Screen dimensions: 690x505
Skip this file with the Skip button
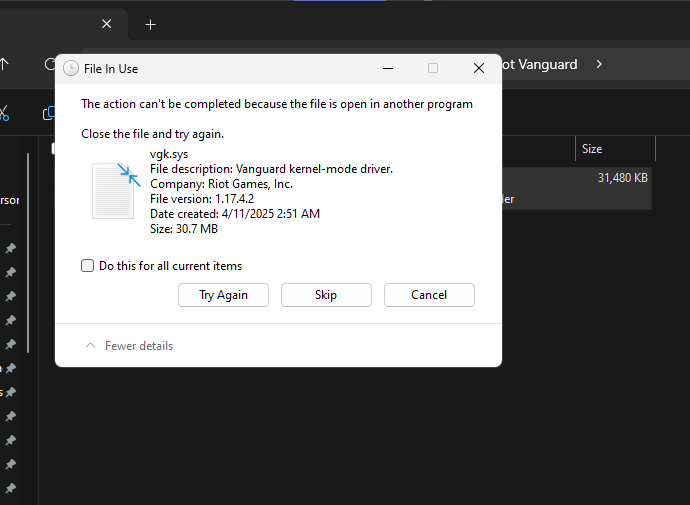[x=326, y=295]
